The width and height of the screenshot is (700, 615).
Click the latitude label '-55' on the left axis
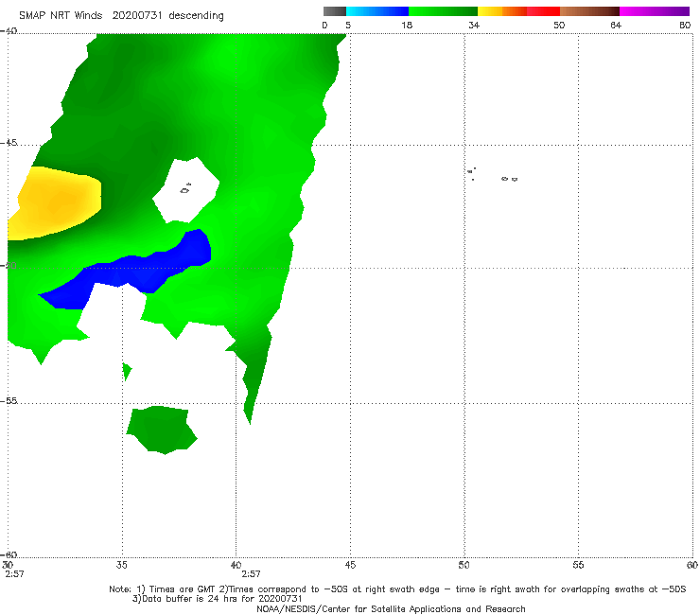(x=9, y=400)
